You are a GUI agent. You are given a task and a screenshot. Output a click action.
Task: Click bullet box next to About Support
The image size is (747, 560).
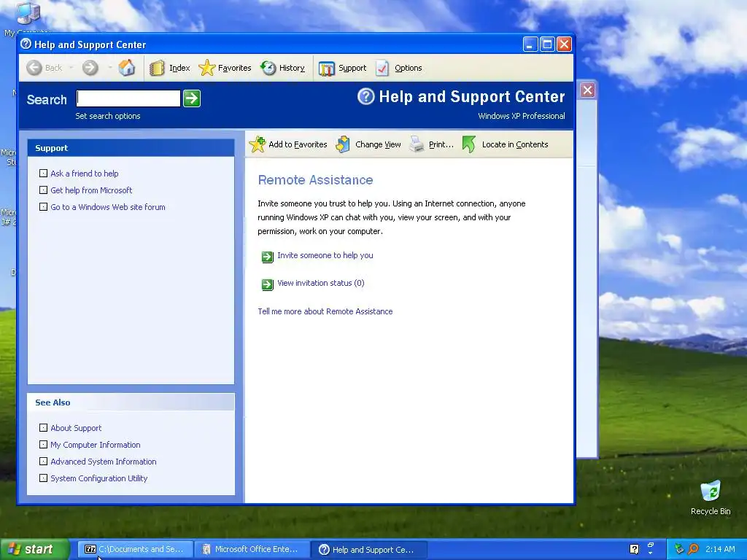click(x=43, y=427)
